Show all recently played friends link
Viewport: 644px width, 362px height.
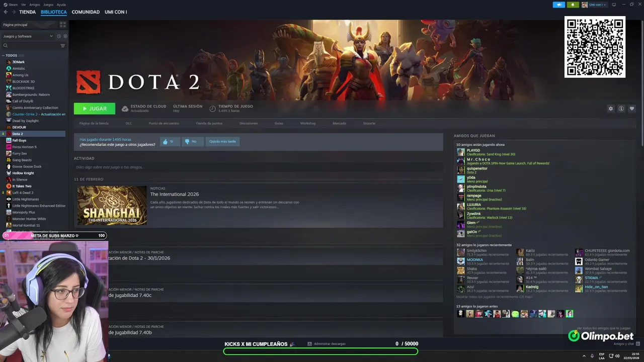(x=494, y=297)
